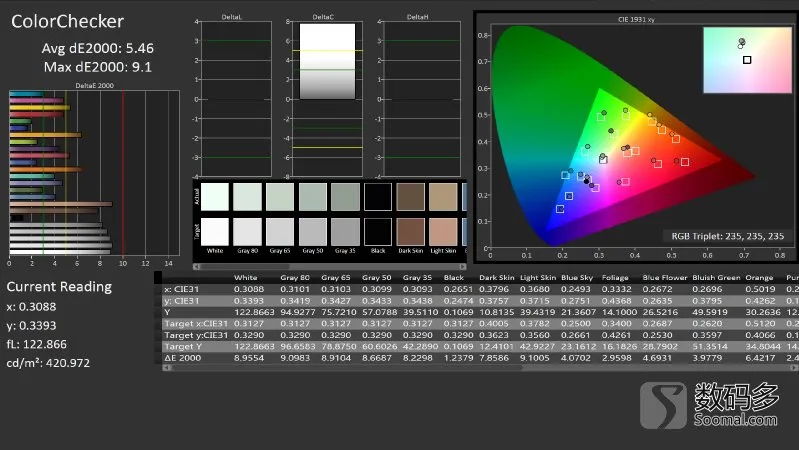The height and width of the screenshot is (450, 799).
Task: Click the x: CIE31 row label
Action: pyautogui.click(x=181, y=289)
